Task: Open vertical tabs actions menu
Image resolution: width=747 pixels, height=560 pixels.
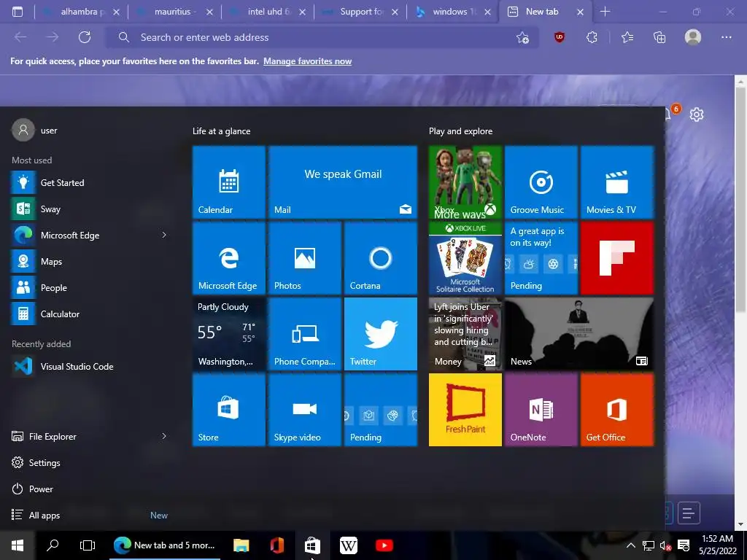Action: (18, 12)
